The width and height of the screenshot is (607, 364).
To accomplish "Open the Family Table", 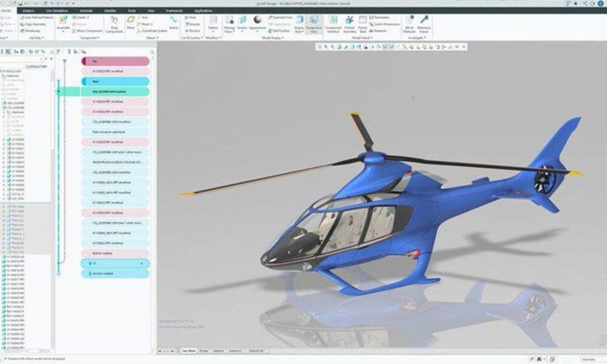I will 363,24.
